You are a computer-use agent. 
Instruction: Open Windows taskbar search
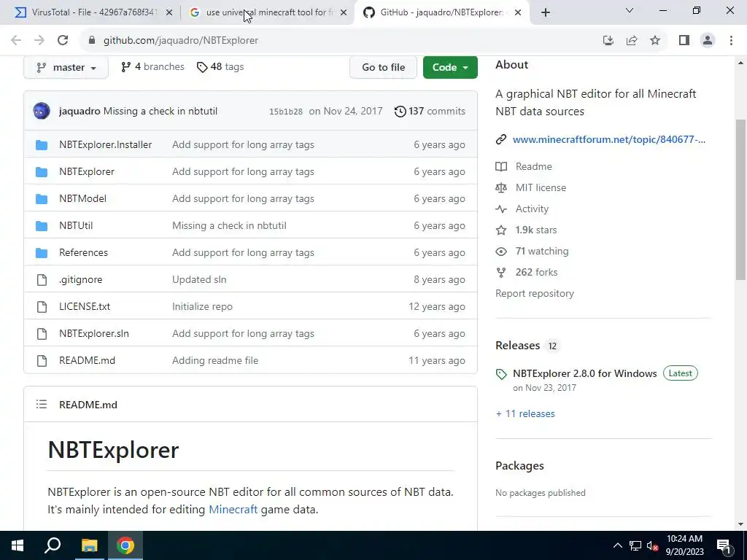pos(53,545)
